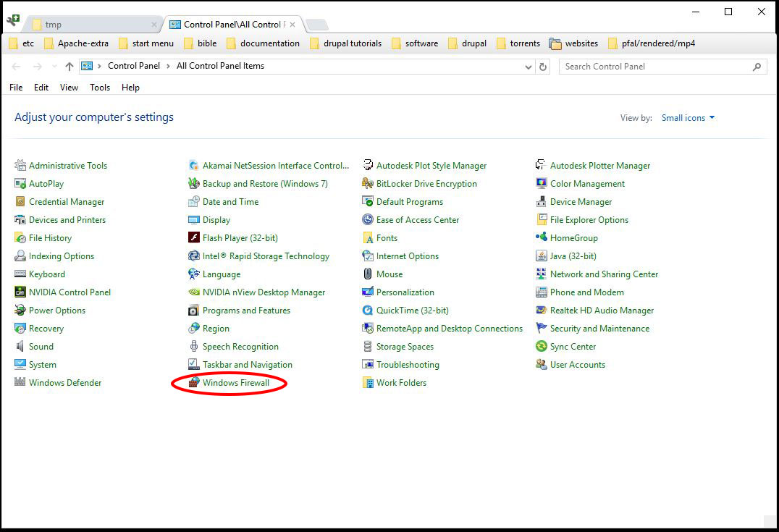
Task: Open Programs and Features link
Action: pos(246,311)
